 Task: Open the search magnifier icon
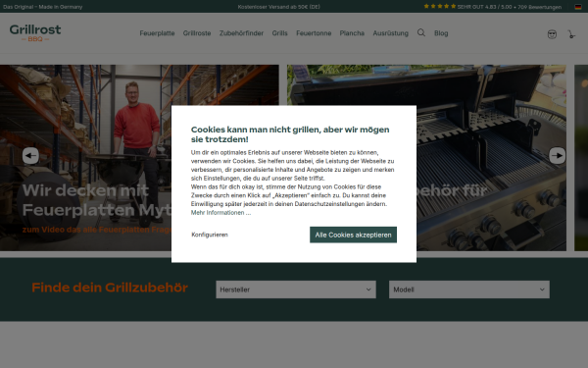click(x=421, y=33)
